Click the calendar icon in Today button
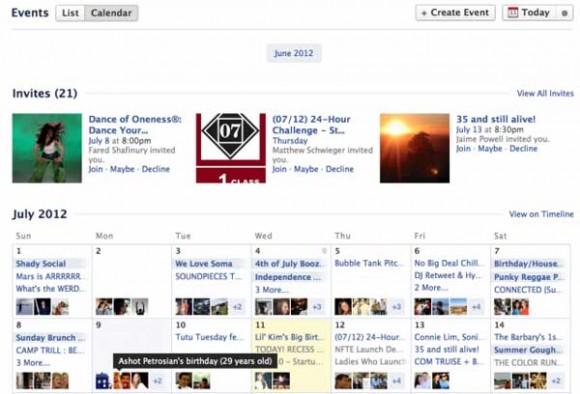The width and height of the screenshot is (580, 394). [x=513, y=13]
